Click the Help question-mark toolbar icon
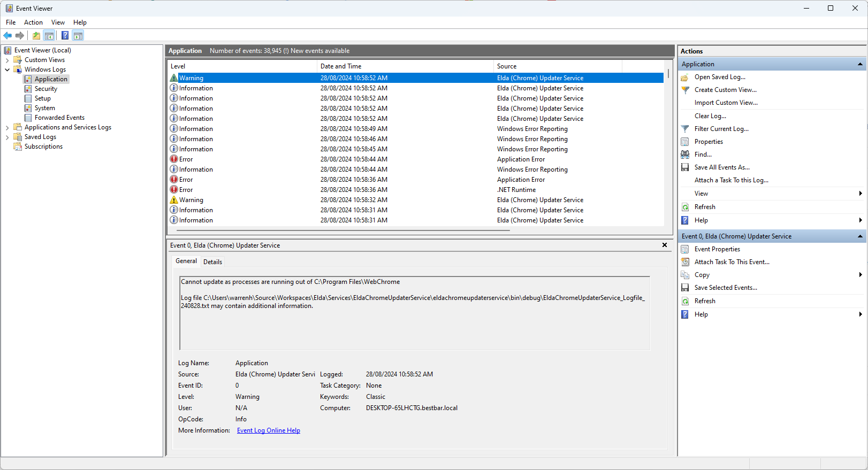Screen dimensions: 868x470 pos(65,36)
